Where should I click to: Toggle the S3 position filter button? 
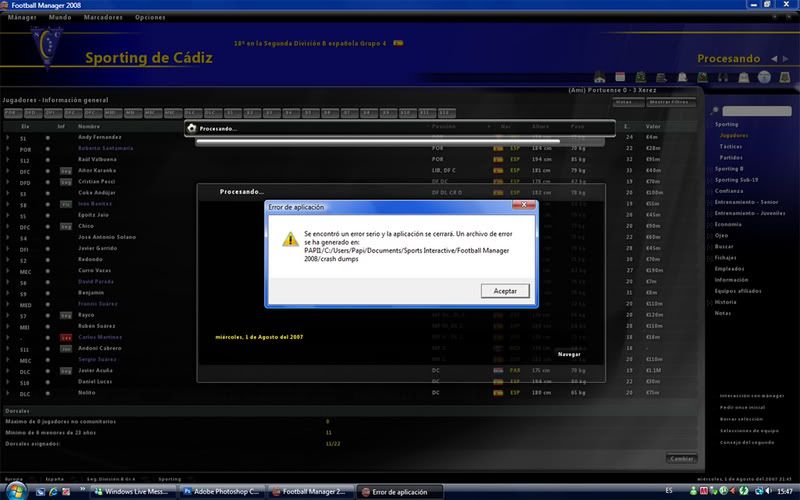coord(272,113)
